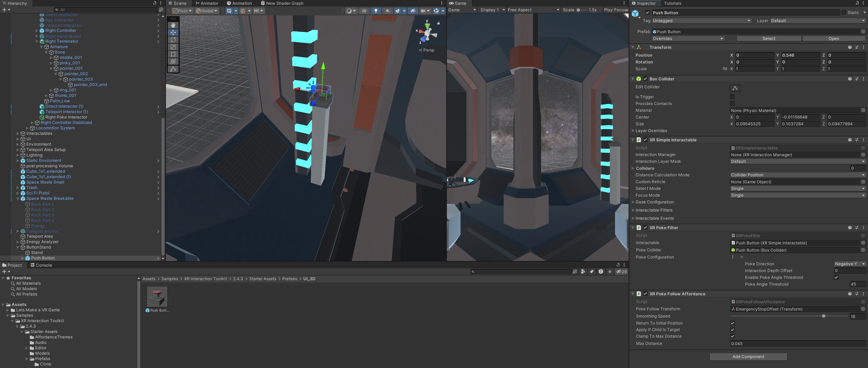Click the Edit Collider icon button
The height and width of the screenshot is (368, 868).
[735, 88]
